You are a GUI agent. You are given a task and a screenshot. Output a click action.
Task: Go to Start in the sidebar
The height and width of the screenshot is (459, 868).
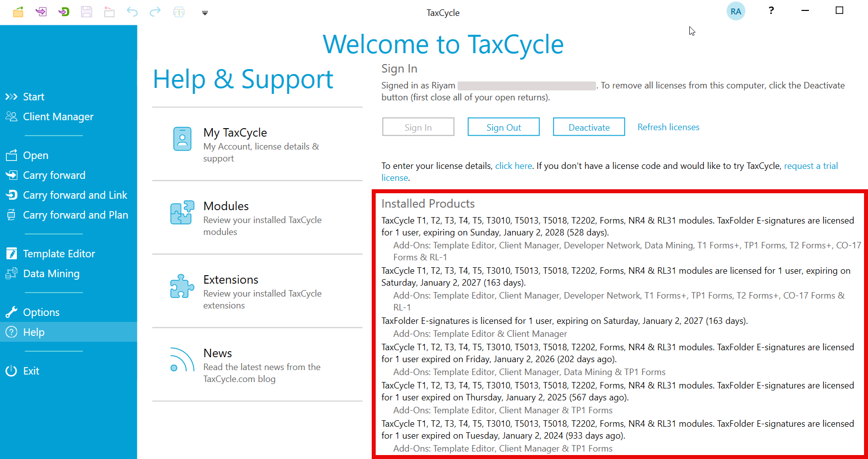[x=68, y=97]
